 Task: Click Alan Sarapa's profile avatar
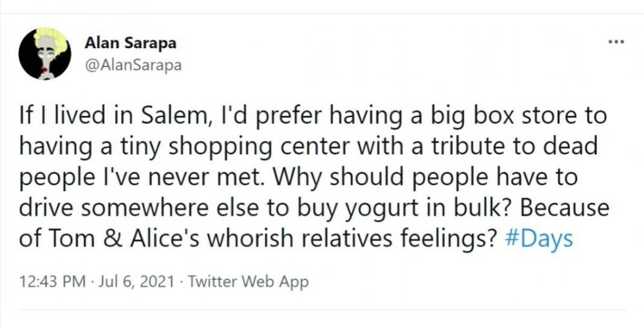click(x=44, y=54)
